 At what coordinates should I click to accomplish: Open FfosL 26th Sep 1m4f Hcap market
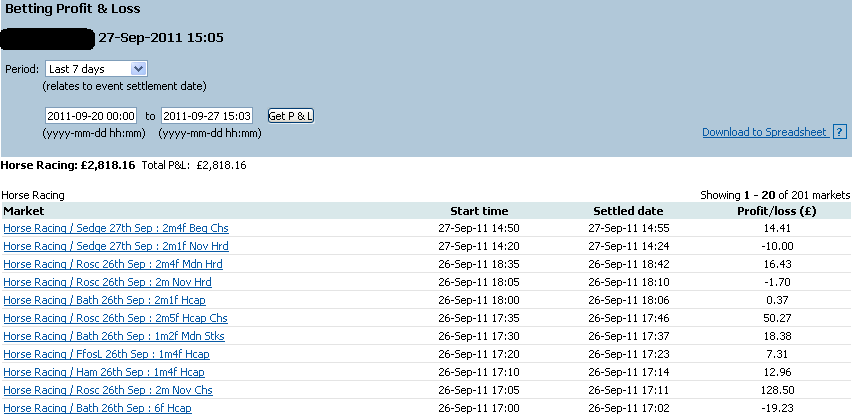pyautogui.click(x=106, y=354)
